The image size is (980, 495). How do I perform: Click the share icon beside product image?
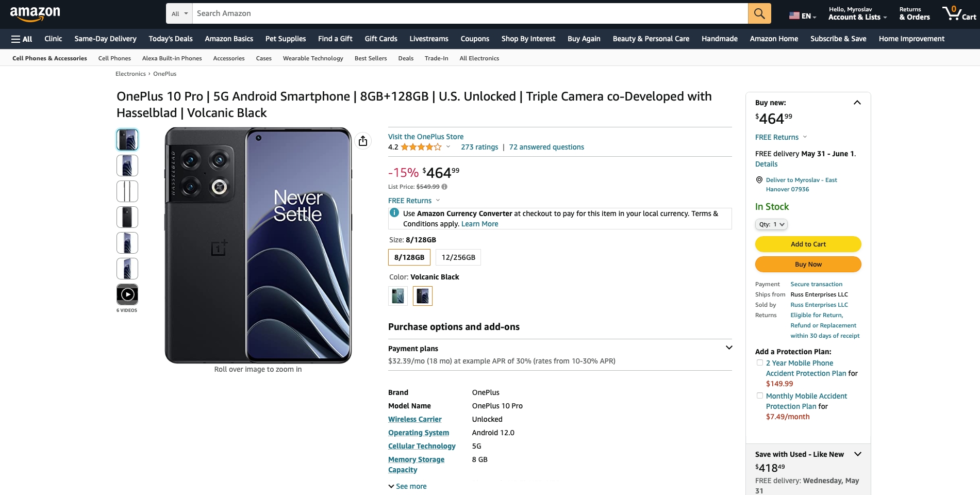363,141
